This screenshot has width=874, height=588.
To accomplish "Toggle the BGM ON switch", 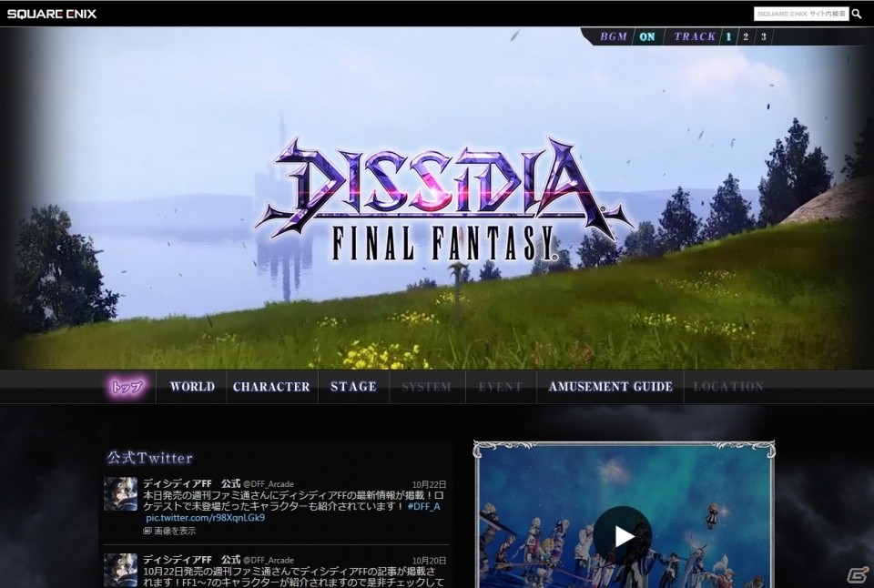I will 647,36.
